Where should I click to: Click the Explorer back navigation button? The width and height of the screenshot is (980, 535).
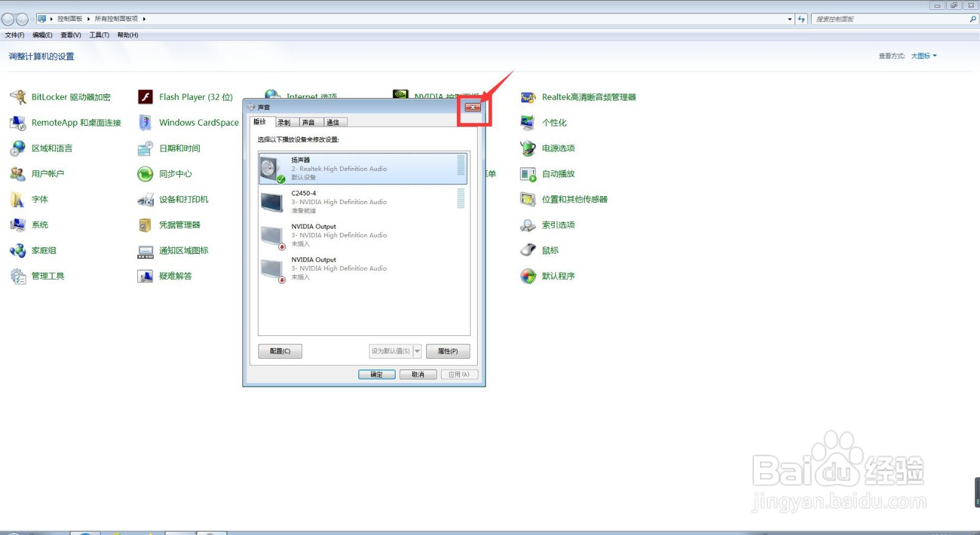[8, 19]
